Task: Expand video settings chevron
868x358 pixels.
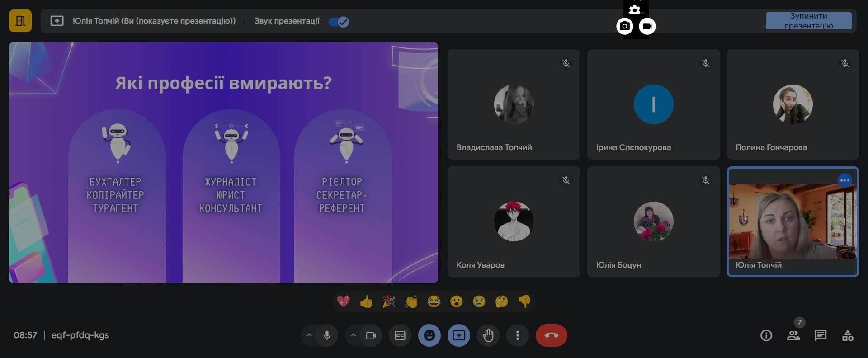Action: (x=354, y=335)
